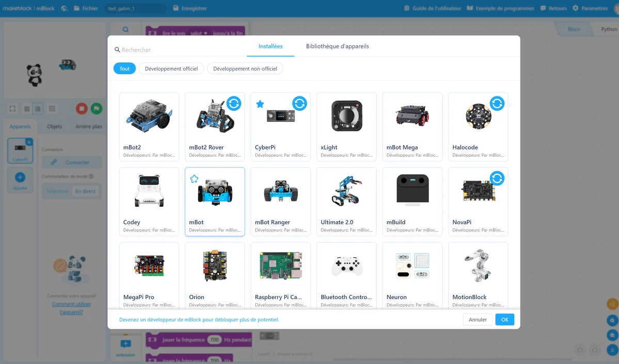Select the mBot2 device card
This screenshot has width=619, height=364.
(x=149, y=127)
